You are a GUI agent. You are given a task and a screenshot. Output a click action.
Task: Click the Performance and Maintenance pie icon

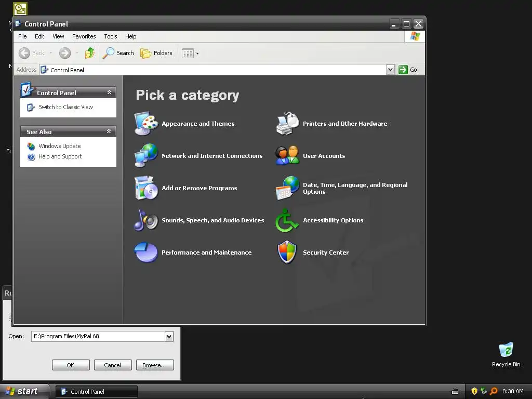point(146,252)
